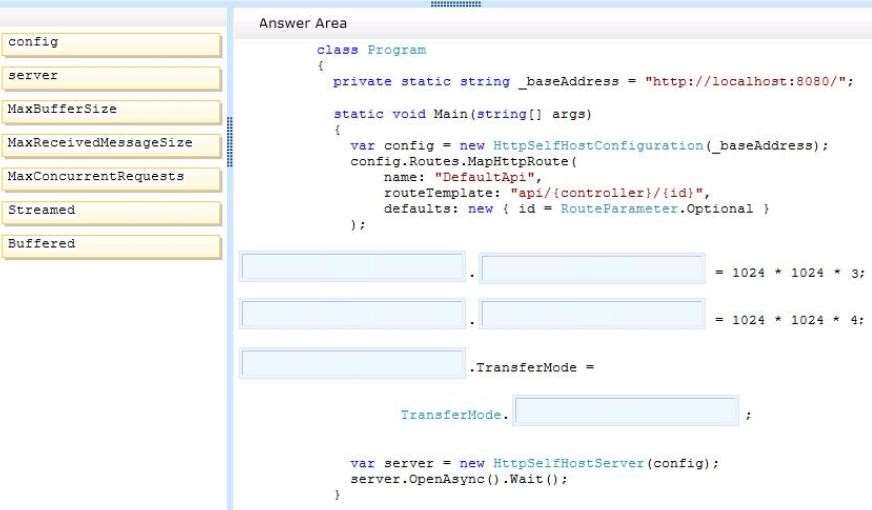Click 'HttpSelfHostConfiguration' in the code
This screenshot has width=872, height=510.
point(598,146)
